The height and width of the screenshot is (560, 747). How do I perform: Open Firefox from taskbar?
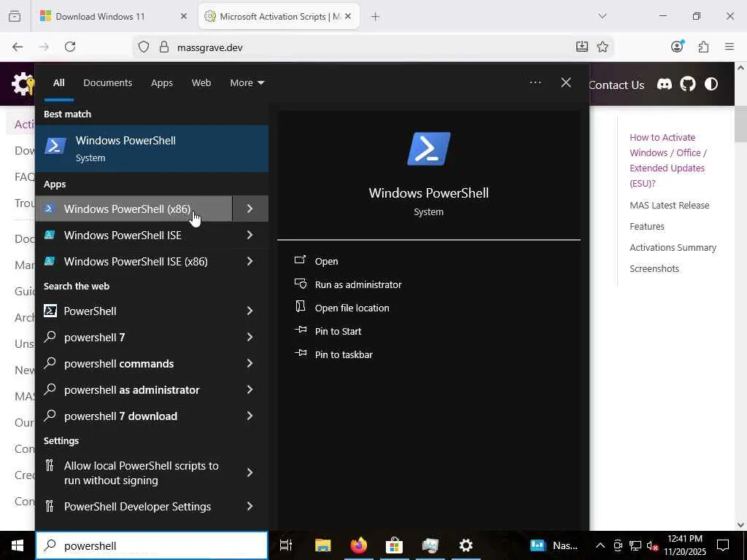tap(359, 545)
